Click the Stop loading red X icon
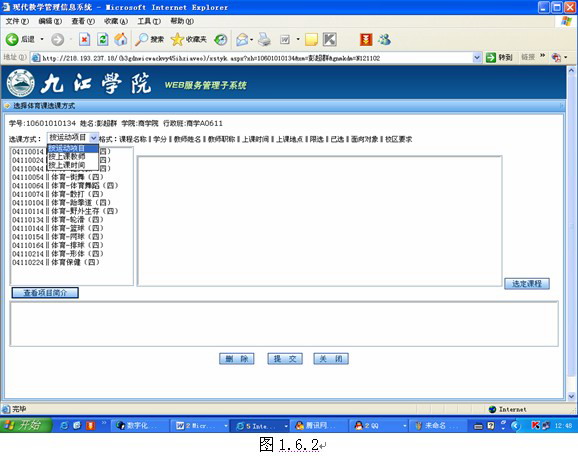This screenshot has height=456, width=578. 84,39
